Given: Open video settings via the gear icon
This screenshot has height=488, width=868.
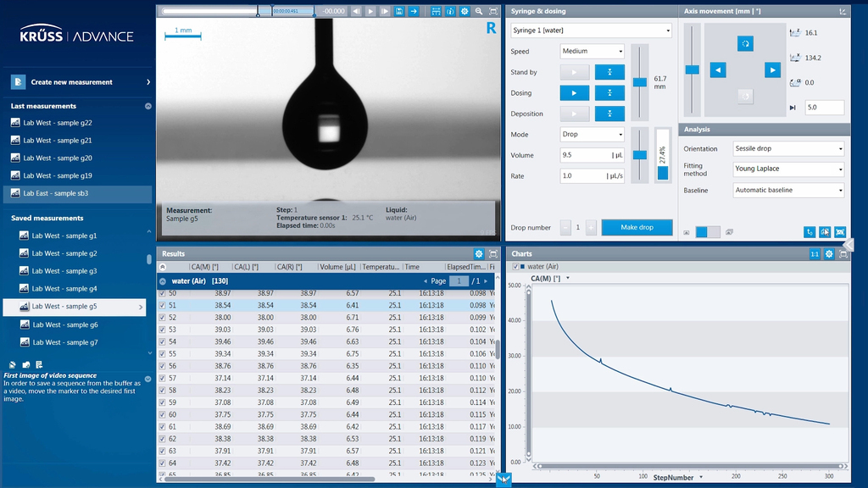Looking at the screenshot, I should click(x=464, y=10).
